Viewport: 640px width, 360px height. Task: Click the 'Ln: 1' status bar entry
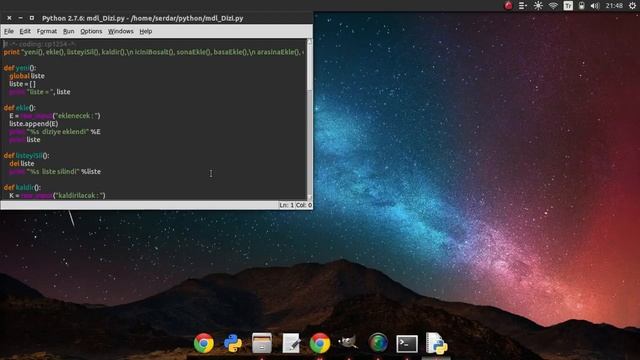pyautogui.click(x=286, y=205)
